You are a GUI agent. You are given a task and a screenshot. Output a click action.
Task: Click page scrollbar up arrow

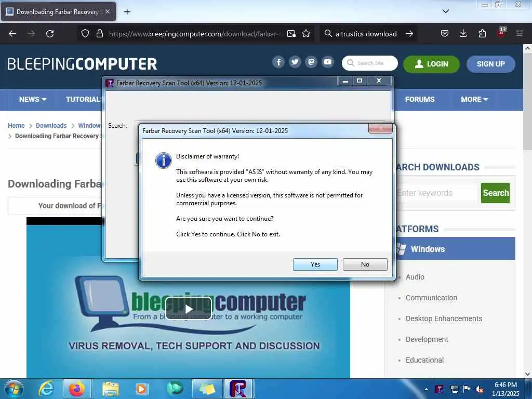click(528, 48)
